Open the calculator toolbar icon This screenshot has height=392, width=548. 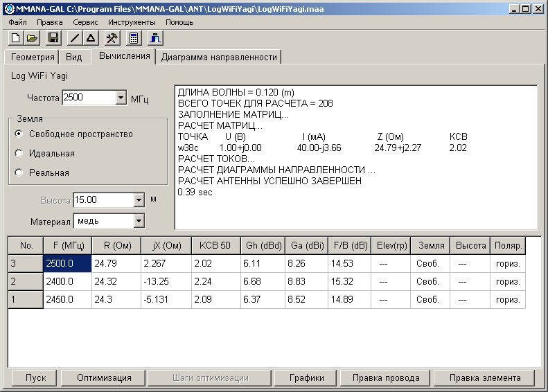click(x=134, y=38)
